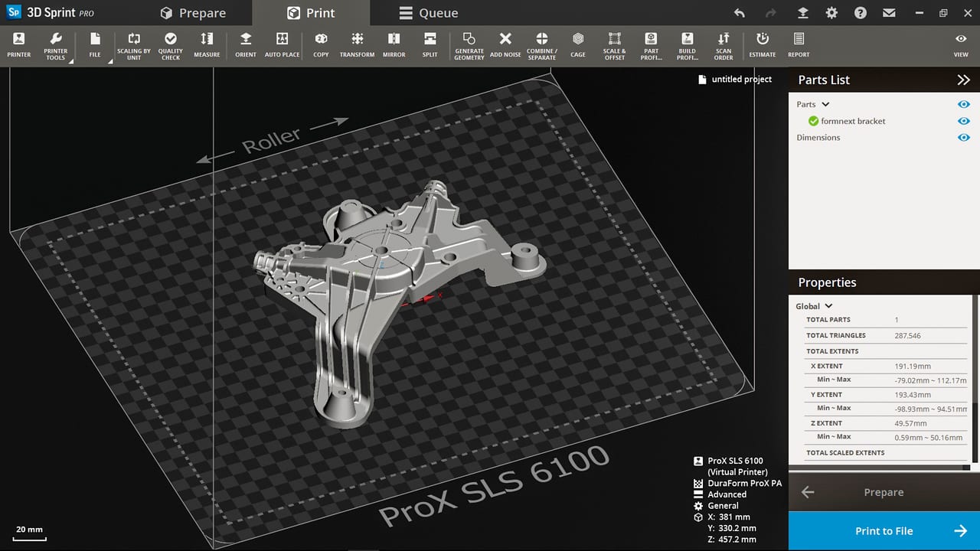Click ProX SLS 6100 printer info

pyautogui.click(x=735, y=461)
